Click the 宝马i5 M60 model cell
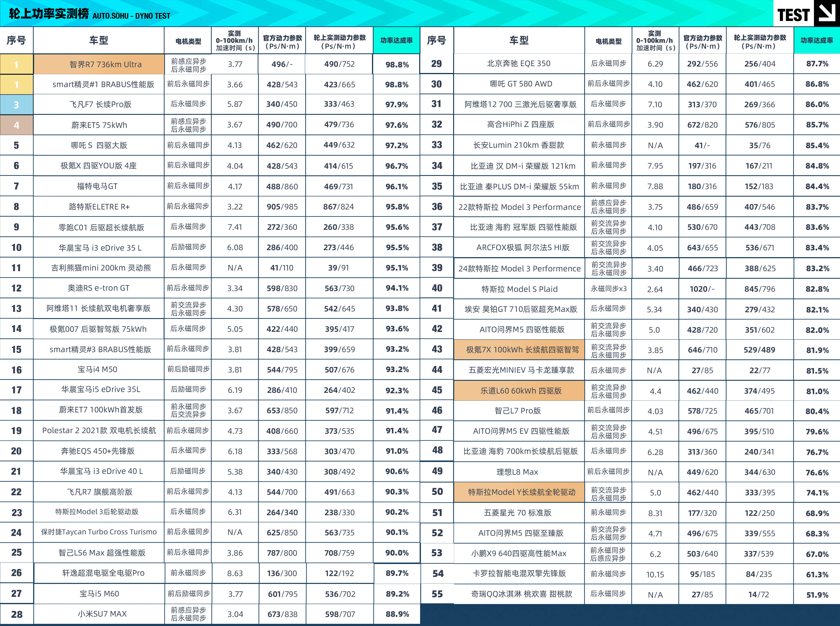840x626 pixels. point(100,594)
